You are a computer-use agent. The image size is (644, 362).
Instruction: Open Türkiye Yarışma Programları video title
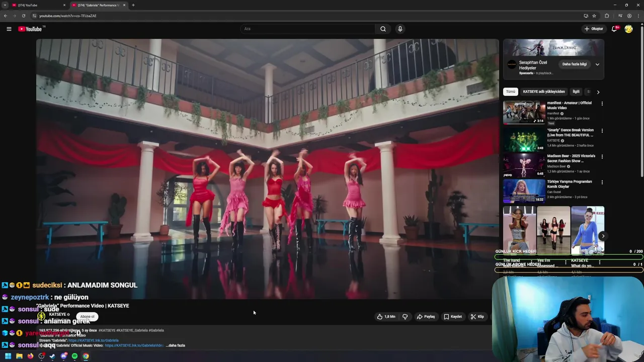[x=570, y=184]
